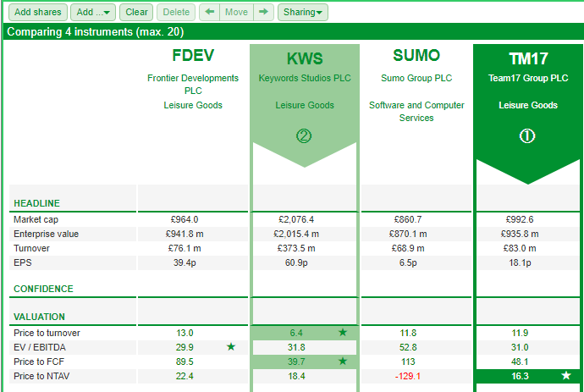
Task: Click Software and Computer Services sector text
Action: click(x=416, y=112)
